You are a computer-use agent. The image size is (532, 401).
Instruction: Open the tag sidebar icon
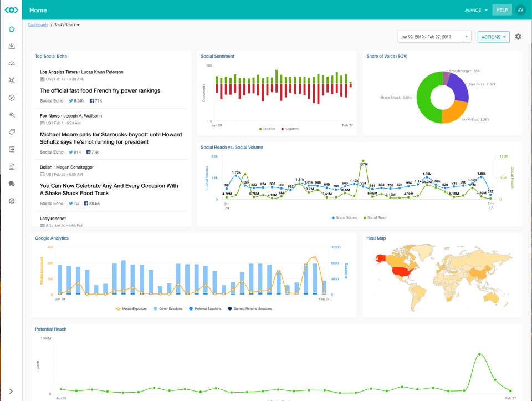click(x=12, y=132)
